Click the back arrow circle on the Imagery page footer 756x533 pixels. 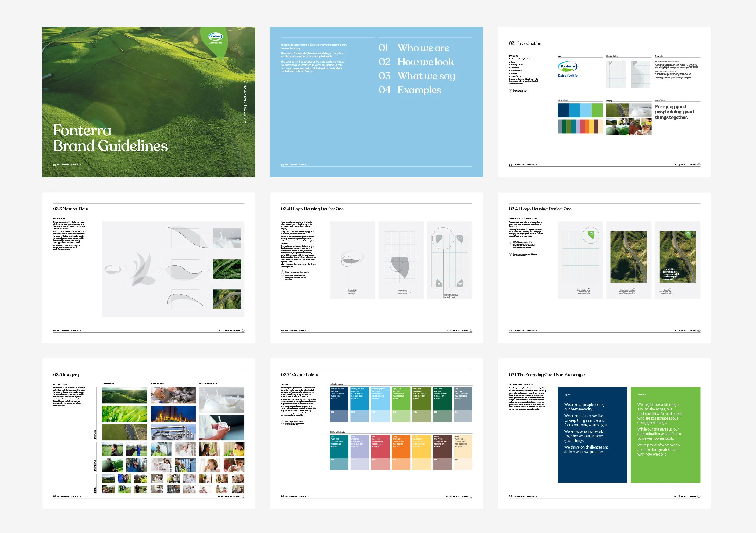(243, 496)
